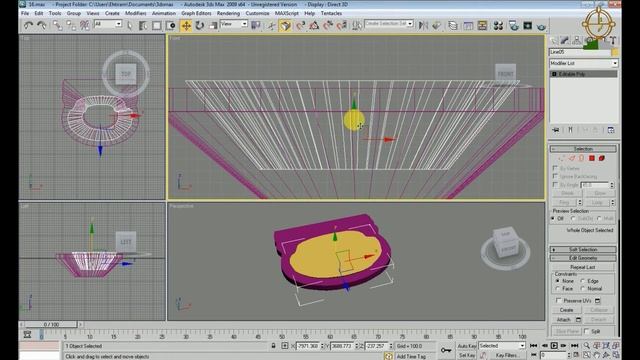Toggle the Window/Crossing selection icon

(x=171, y=26)
